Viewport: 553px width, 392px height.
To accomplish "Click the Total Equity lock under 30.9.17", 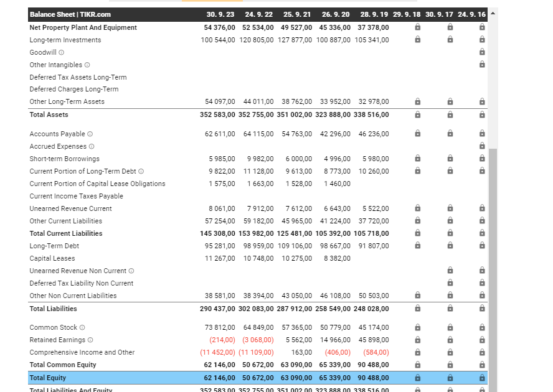I will pyautogui.click(x=450, y=377).
